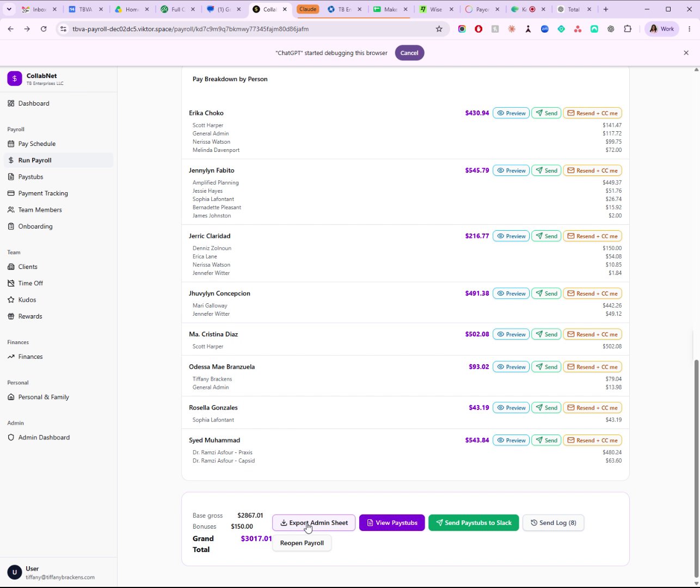Click the Personal & Family home icon
This screenshot has height=588, width=700.
pos(11,397)
